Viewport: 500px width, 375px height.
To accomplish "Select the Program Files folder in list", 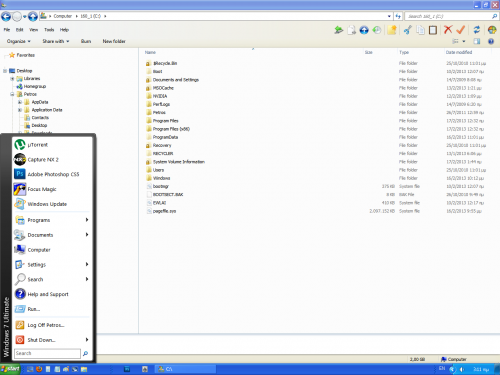I will 165,121.
